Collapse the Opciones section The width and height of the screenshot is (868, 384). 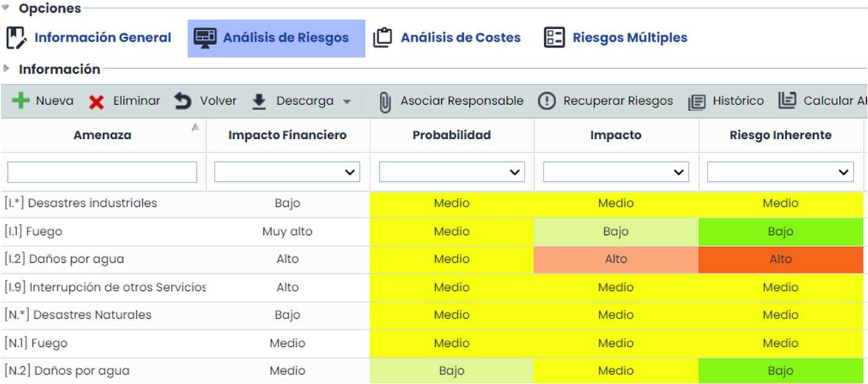(6, 8)
